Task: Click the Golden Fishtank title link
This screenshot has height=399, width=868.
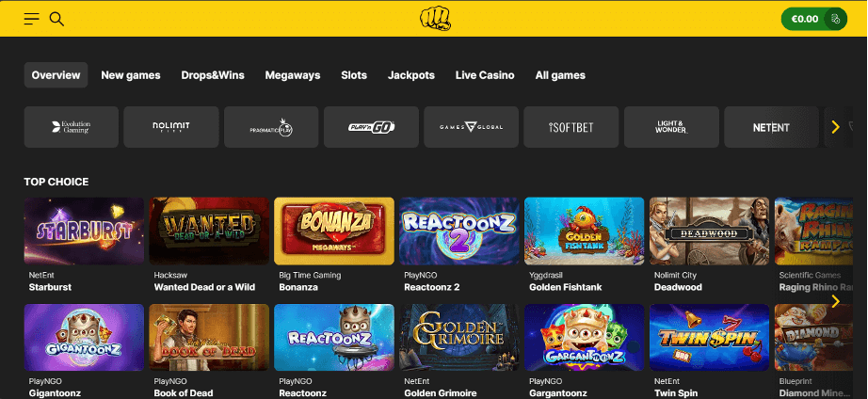Action: coord(565,287)
